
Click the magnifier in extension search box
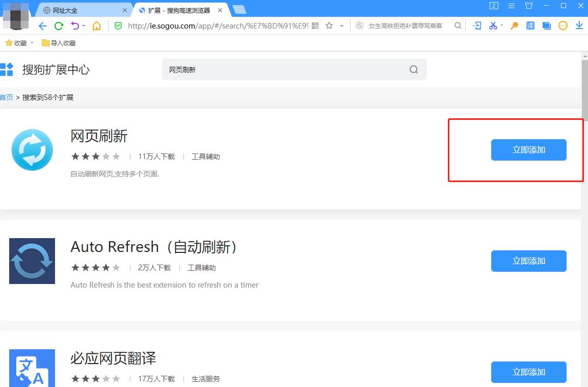pyautogui.click(x=414, y=69)
